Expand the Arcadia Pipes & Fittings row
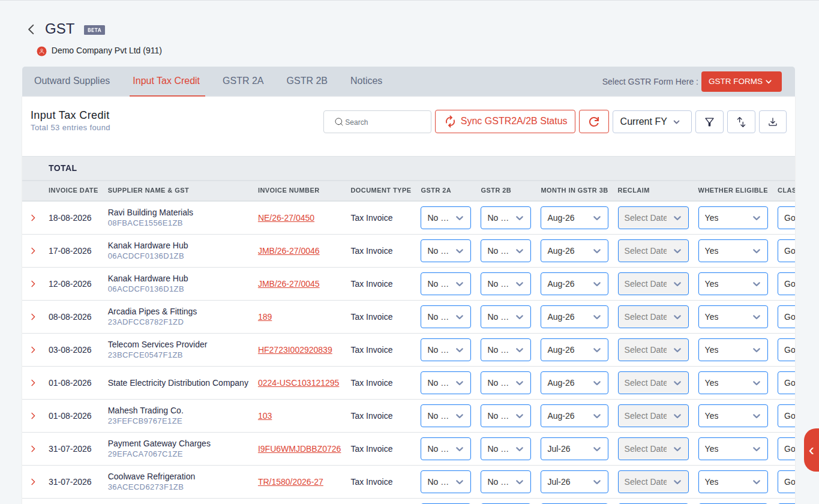The width and height of the screenshot is (819, 504). coord(33,317)
